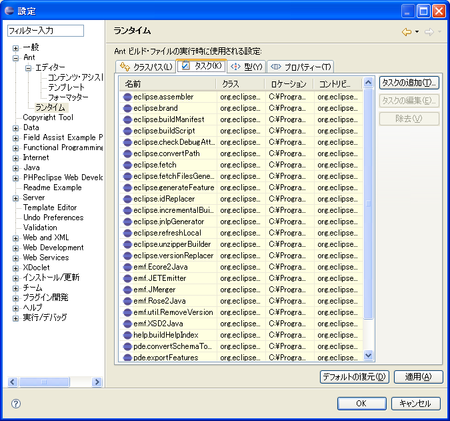Switch to the クラスパス(L) tab
Image resolution: width=450 pixels, height=421 pixels.
click(146, 67)
